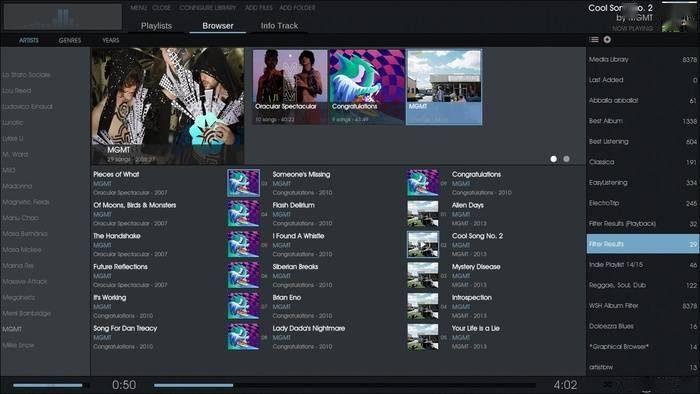Image resolution: width=700 pixels, height=394 pixels.
Task: Open the Classica playlist
Action: [x=643, y=162]
